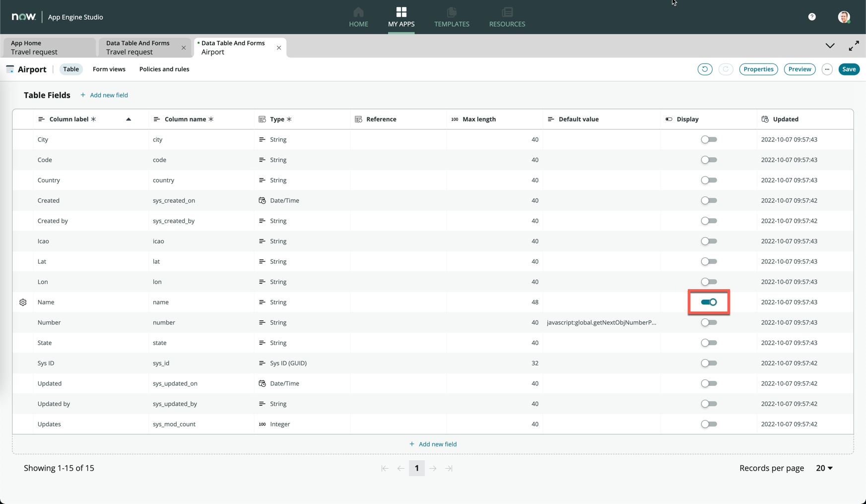This screenshot has height=504, width=866.
Task: Click the Reference header icon
Action: tap(358, 119)
